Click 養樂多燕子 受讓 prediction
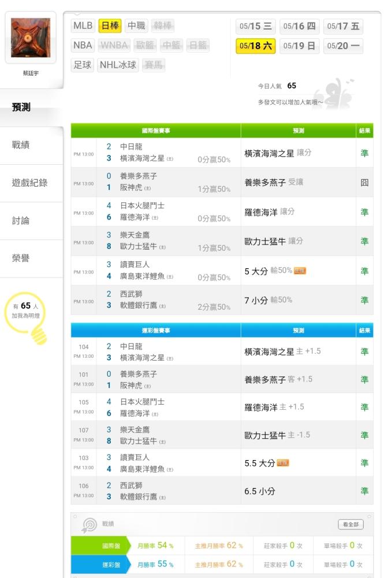 coord(274,182)
